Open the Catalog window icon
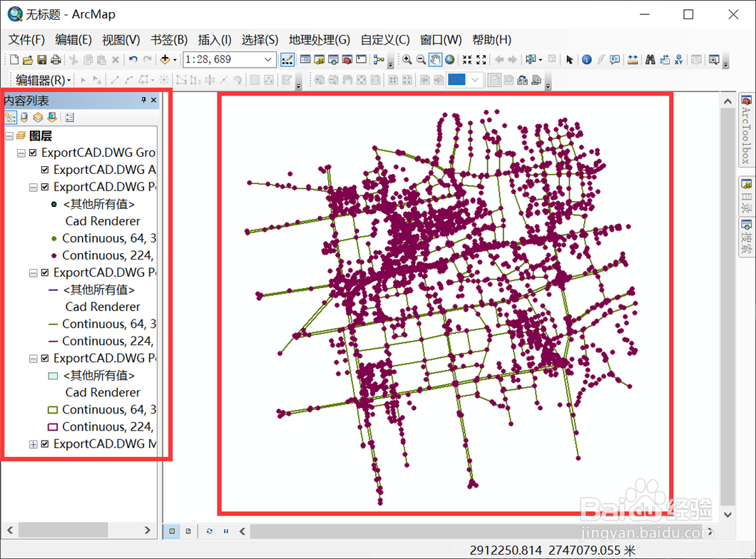This screenshot has width=756, height=559. click(x=320, y=59)
